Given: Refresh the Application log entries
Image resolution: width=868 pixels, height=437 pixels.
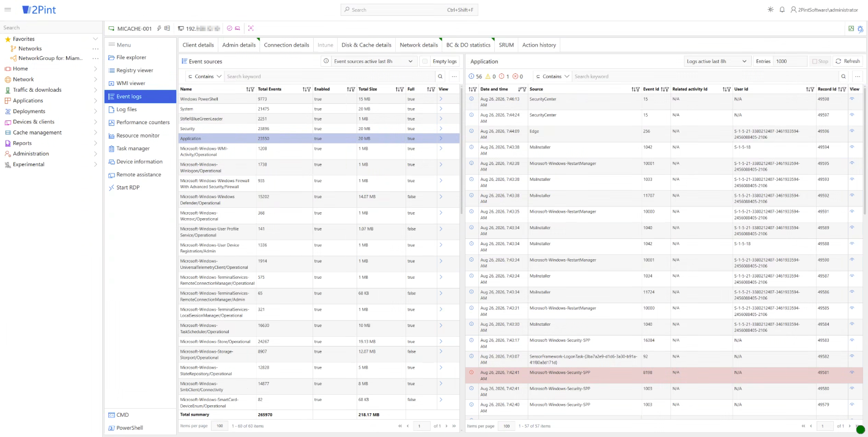Looking at the screenshot, I should pos(848,61).
